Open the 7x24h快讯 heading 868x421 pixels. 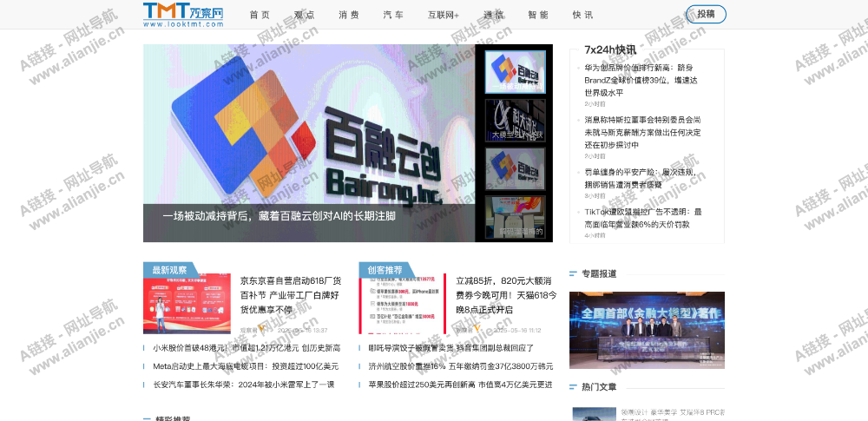610,49
